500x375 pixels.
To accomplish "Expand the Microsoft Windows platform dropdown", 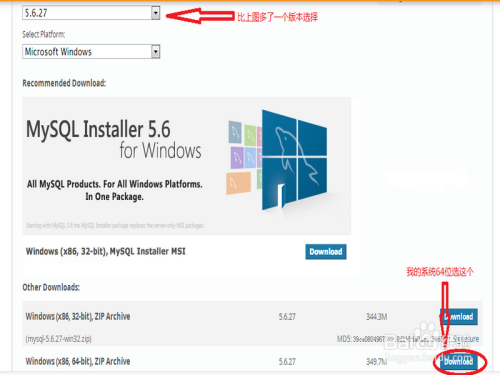I will [x=91, y=52].
